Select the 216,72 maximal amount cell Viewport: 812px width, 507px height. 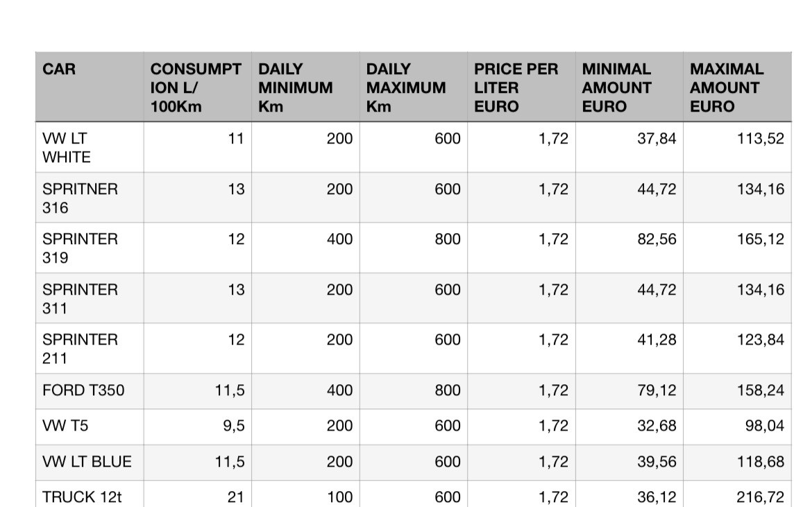click(738, 495)
